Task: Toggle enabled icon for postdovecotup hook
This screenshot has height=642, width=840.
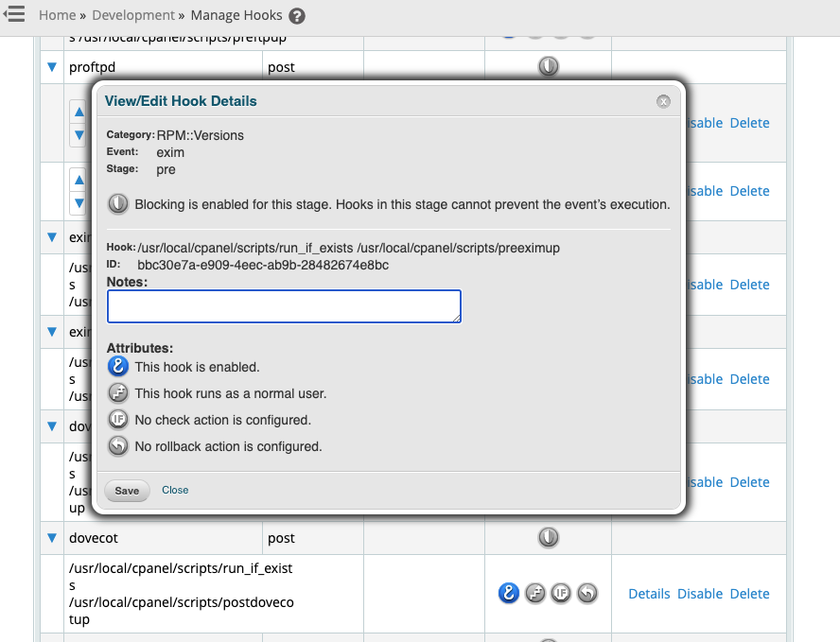Action: point(508,593)
